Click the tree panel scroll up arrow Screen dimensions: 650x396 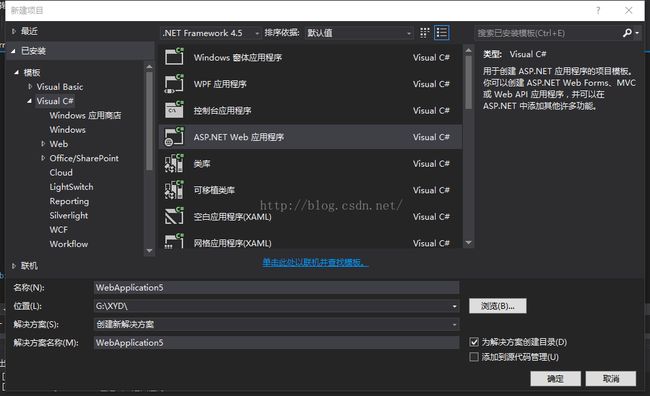[150, 66]
